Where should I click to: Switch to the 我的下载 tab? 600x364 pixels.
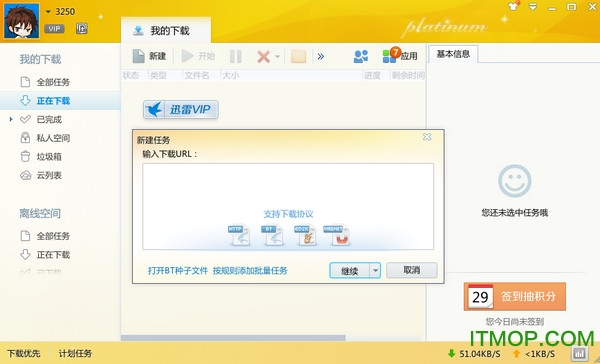click(166, 30)
